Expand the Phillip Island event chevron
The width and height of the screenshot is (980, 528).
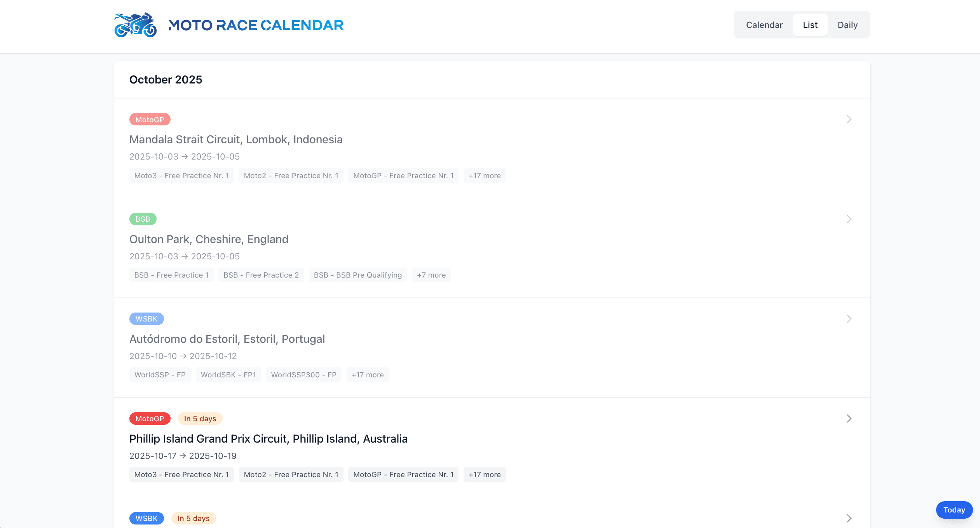[x=849, y=419]
